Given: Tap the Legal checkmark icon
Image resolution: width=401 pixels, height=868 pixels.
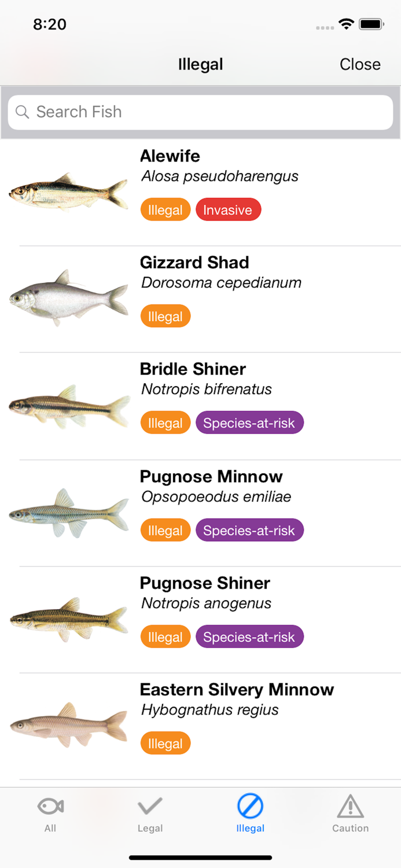Looking at the screenshot, I should [x=150, y=804].
